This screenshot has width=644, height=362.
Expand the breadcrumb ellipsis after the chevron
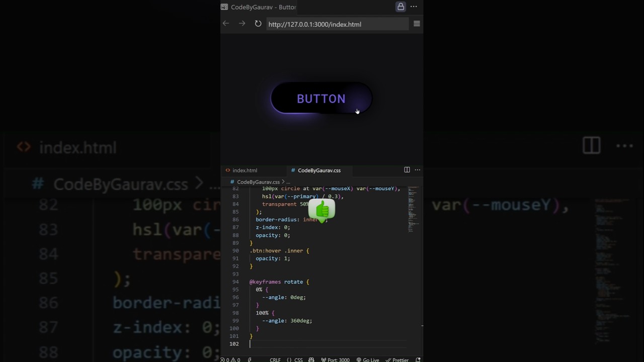(x=288, y=182)
